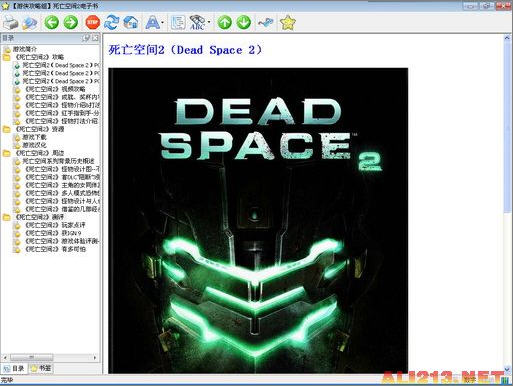Open the 《死亡空间2》视频攻略 entry
514x386 pixels.
click(55, 89)
